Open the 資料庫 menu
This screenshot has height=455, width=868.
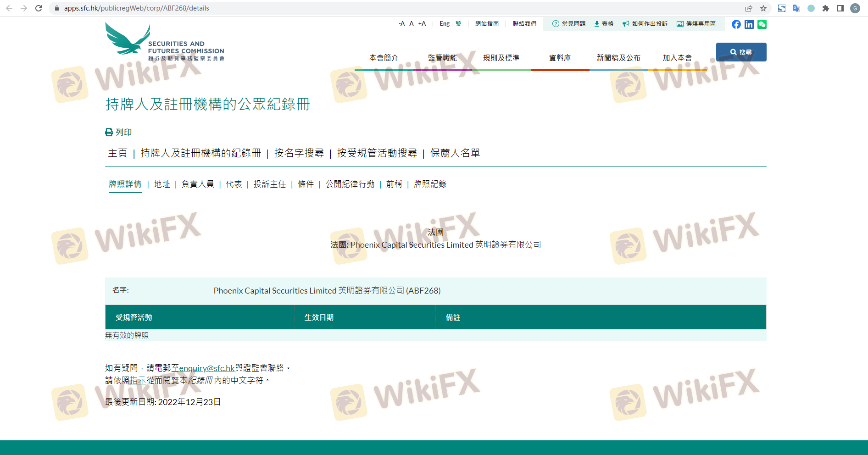click(x=560, y=58)
